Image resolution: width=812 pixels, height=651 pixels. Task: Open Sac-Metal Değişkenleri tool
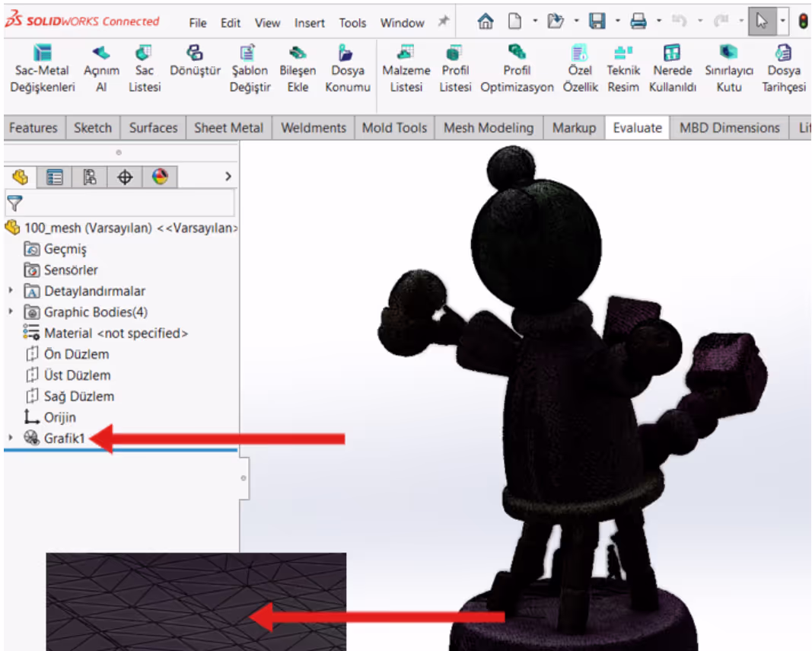click(43, 69)
